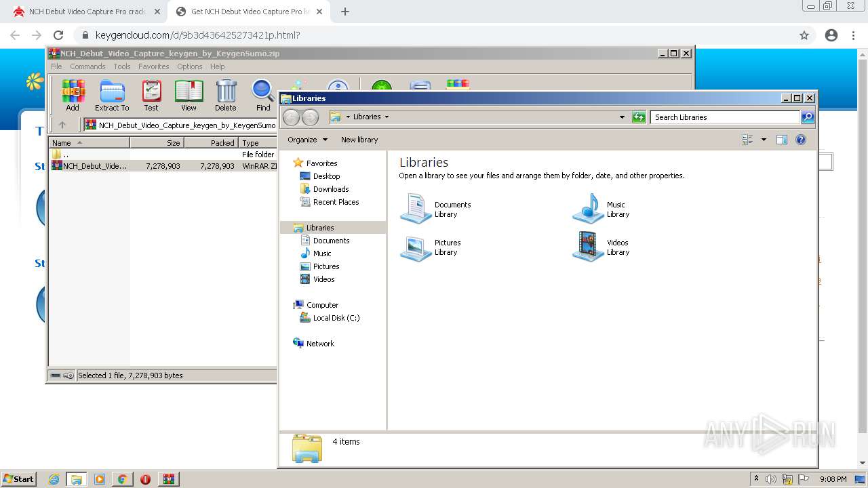The height and width of the screenshot is (488, 868).
Task: Open Explorer help question mark icon
Action: [801, 140]
